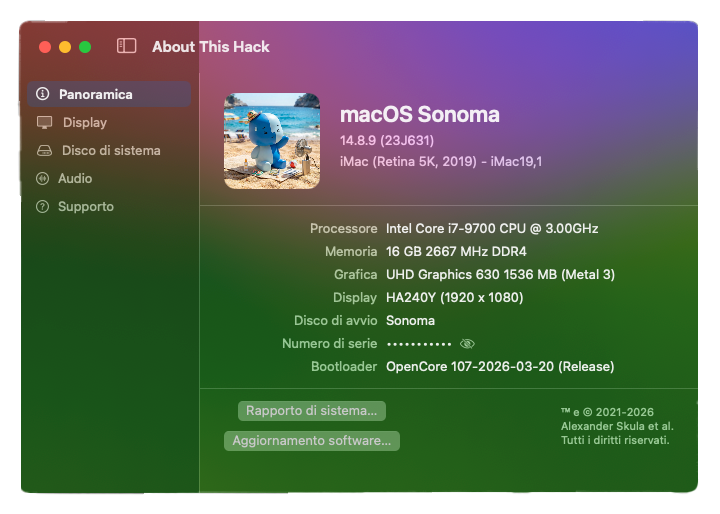Click the Alexander Skula et al. copyright text

[617, 426]
